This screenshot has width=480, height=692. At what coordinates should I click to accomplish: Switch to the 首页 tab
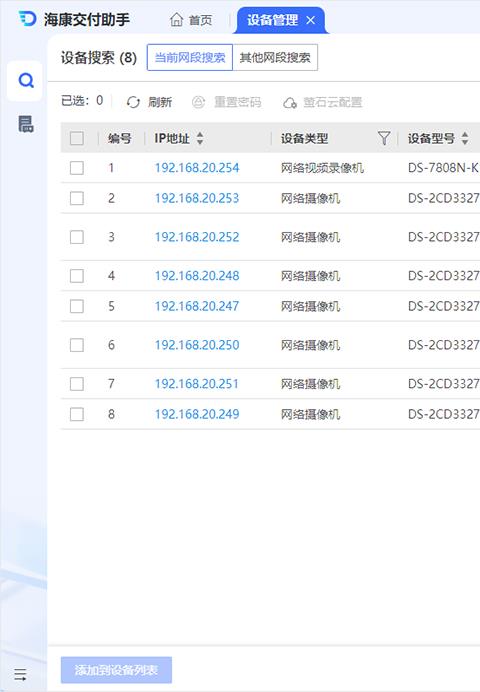point(191,20)
